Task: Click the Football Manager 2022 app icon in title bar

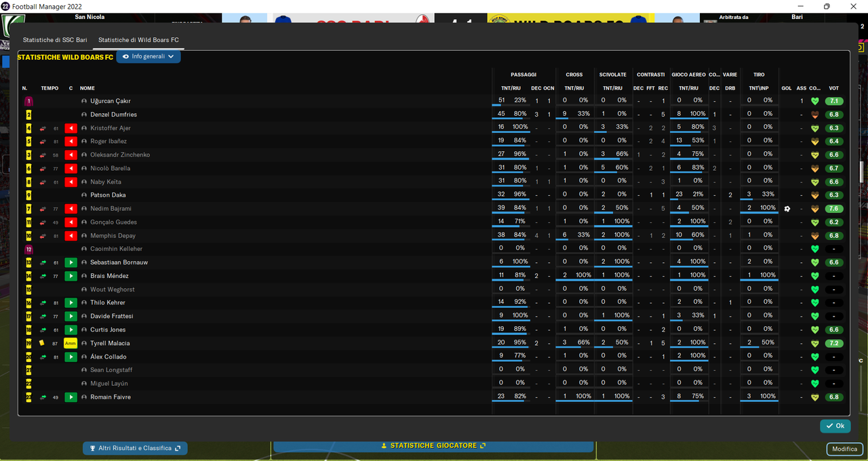Action: [x=6, y=6]
